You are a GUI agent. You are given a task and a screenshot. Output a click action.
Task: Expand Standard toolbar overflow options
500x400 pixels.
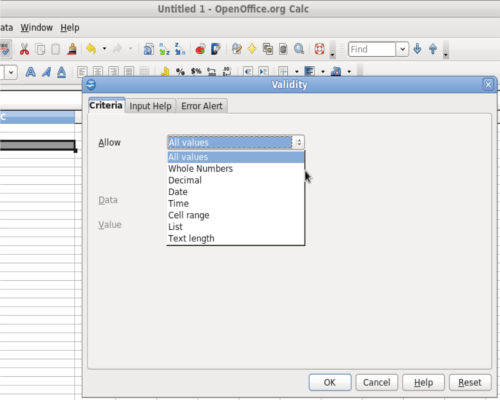point(332,50)
